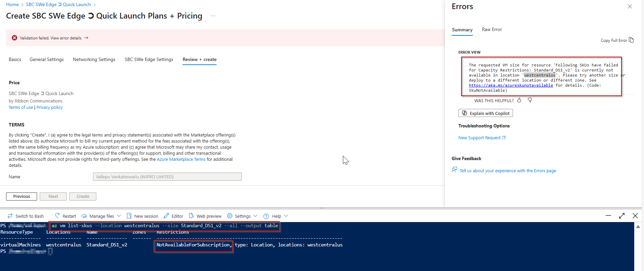
Task: Open the Cloud Shell Editor
Action: (173, 216)
